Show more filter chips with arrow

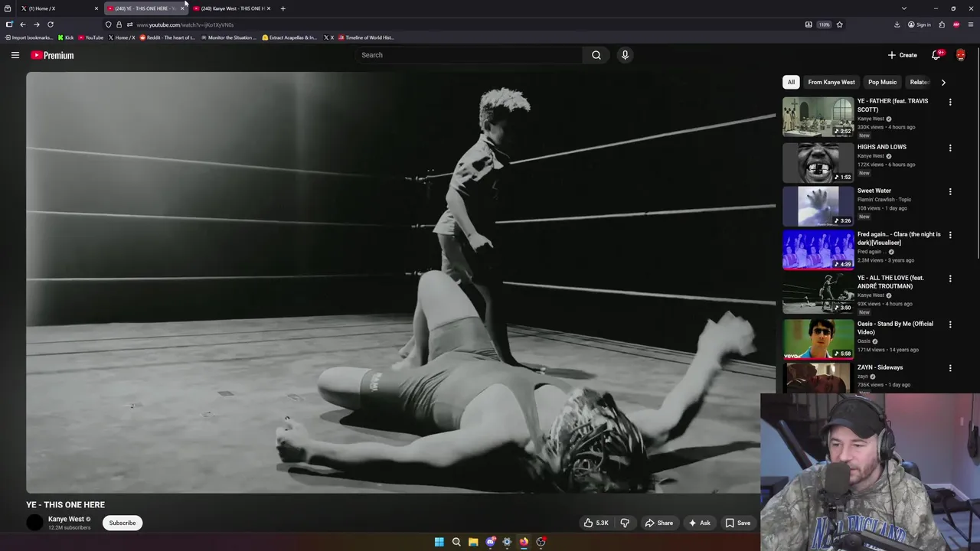pos(943,82)
